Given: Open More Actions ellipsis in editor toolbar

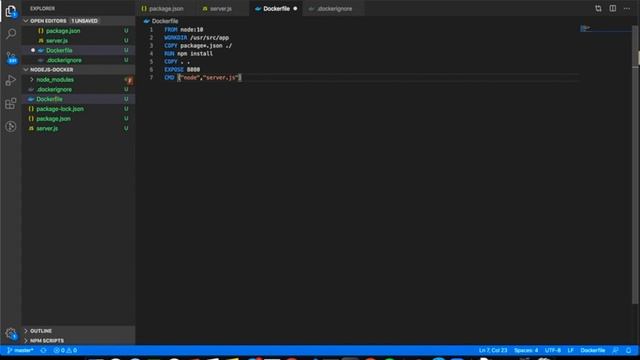Looking at the screenshot, I should pos(627,9).
